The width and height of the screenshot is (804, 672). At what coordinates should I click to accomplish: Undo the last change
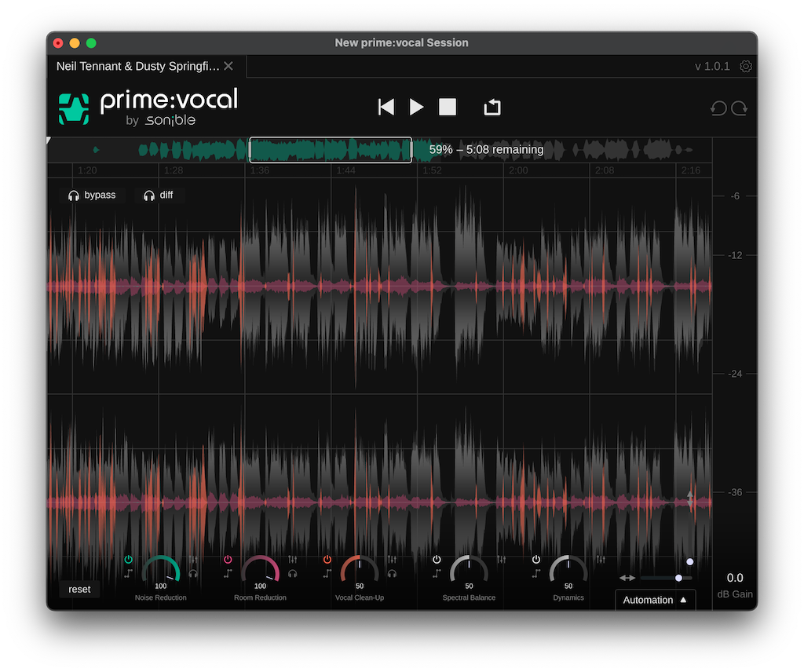pos(719,108)
